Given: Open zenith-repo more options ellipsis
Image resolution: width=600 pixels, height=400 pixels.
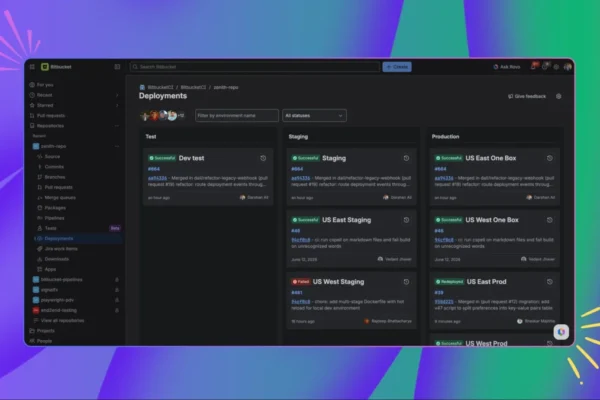Looking at the screenshot, I should [117, 146].
